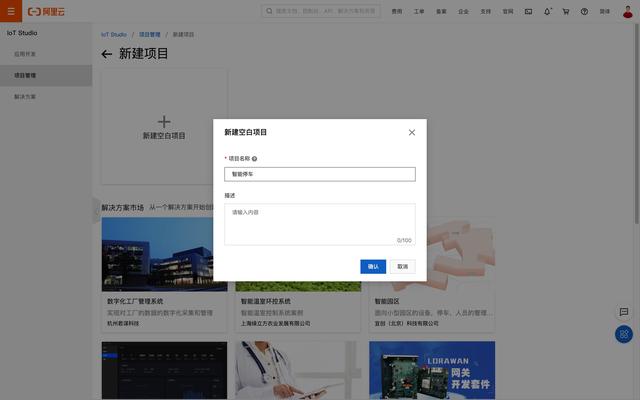Open the LORAWAN 网关开发套件 thumbnail
Image resolution: width=640 pixels, height=400 pixels.
432,370
